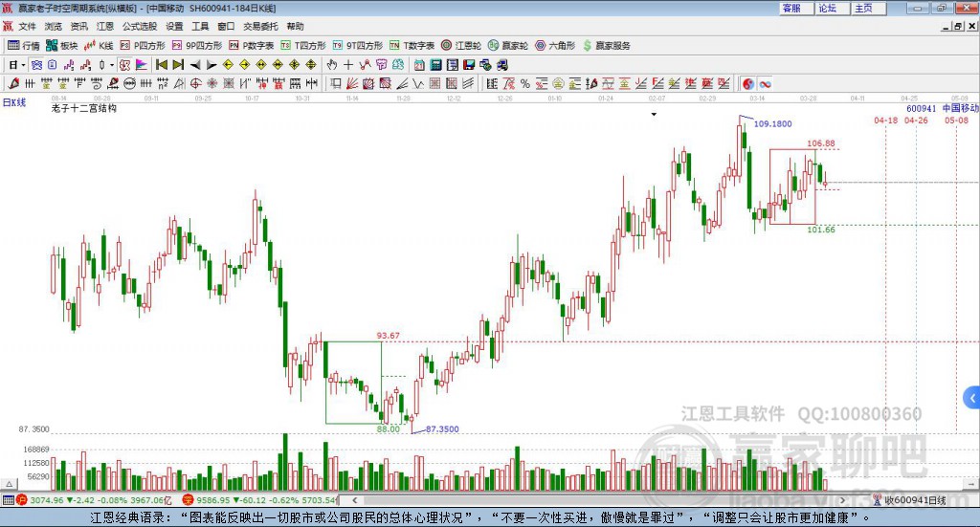Open the P四方形 tool
Screen dimensions: 980x527
tap(143, 46)
